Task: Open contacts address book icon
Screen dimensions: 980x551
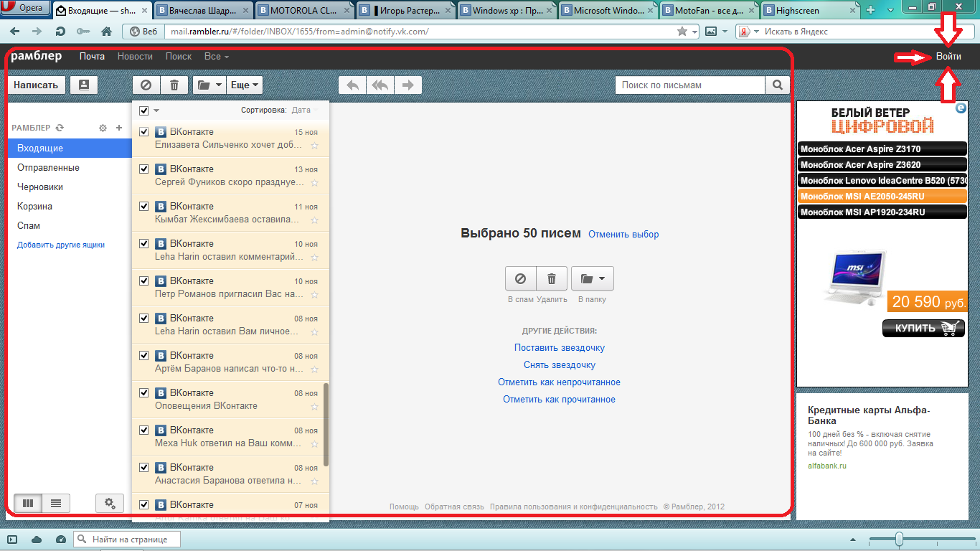Action: click(x=84, y=85)
